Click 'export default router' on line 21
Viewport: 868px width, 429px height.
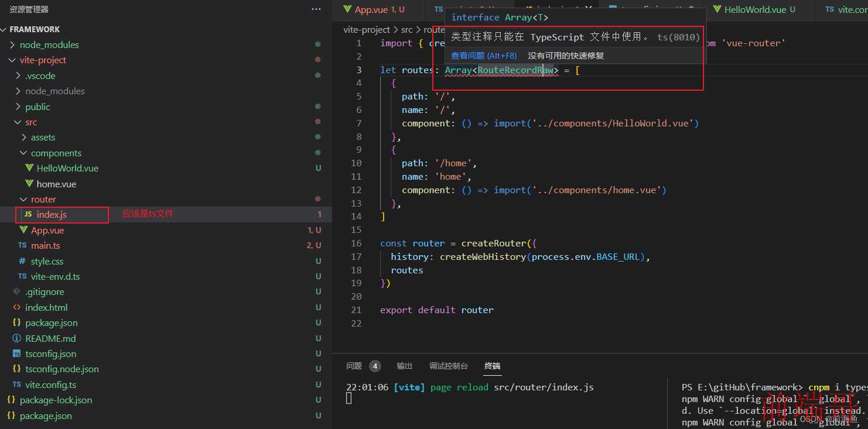point(437,310)
